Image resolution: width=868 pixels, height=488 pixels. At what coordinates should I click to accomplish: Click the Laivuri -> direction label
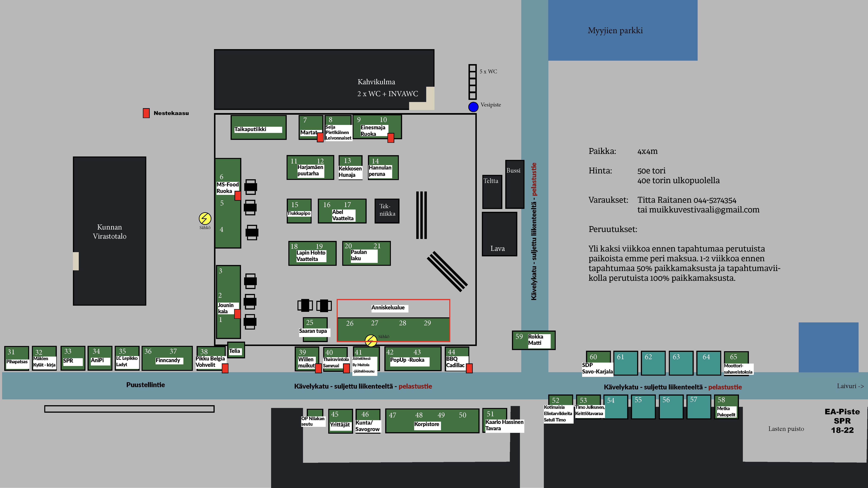point(850,386)
